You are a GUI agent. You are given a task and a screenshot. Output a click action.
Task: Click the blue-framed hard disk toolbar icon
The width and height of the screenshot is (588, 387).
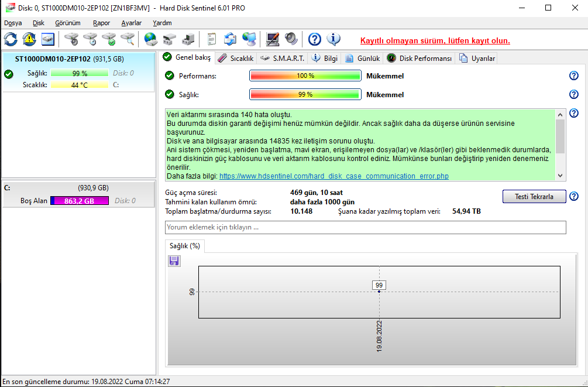(x=48, y=39)
